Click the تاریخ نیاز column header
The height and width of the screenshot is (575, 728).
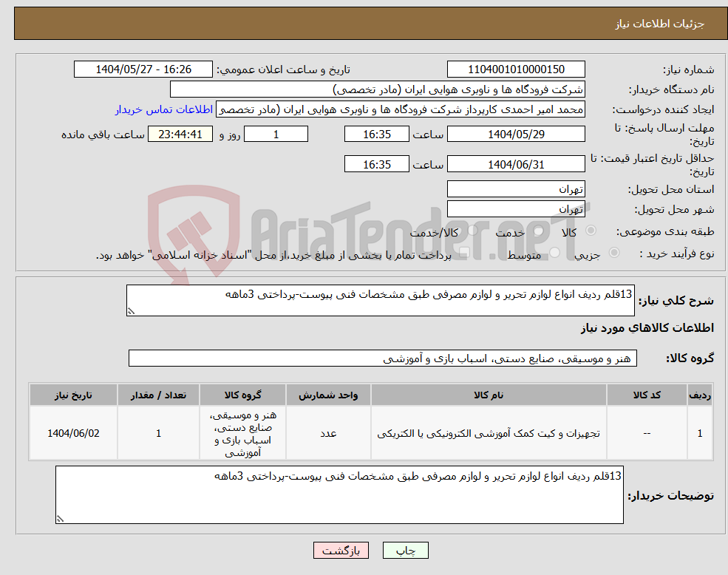coord(73,395)
